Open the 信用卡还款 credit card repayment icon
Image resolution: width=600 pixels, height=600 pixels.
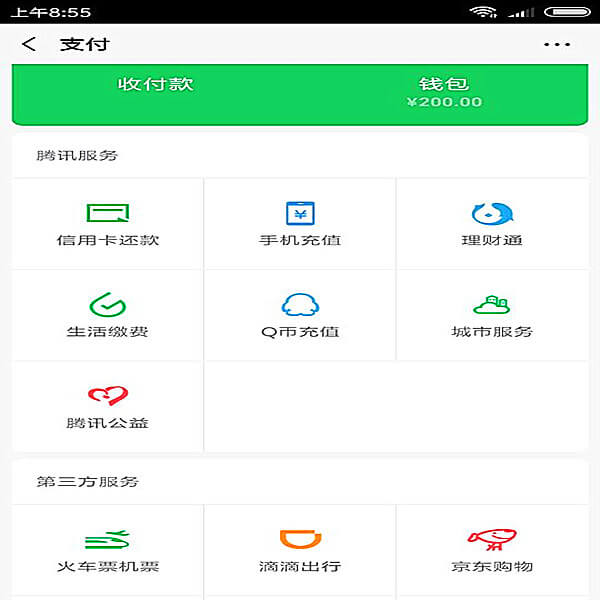[x=108, y=213]
